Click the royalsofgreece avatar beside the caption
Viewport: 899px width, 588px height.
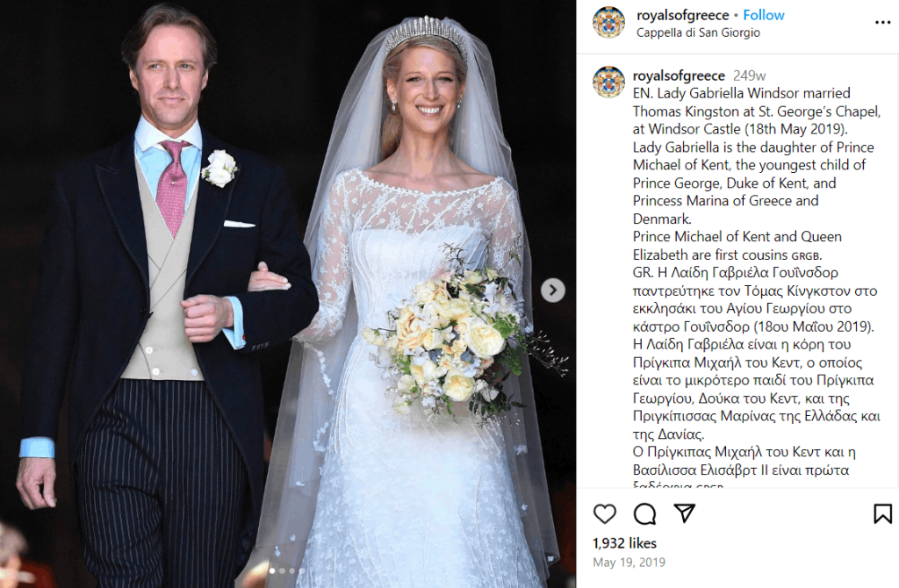pos(608,82)
